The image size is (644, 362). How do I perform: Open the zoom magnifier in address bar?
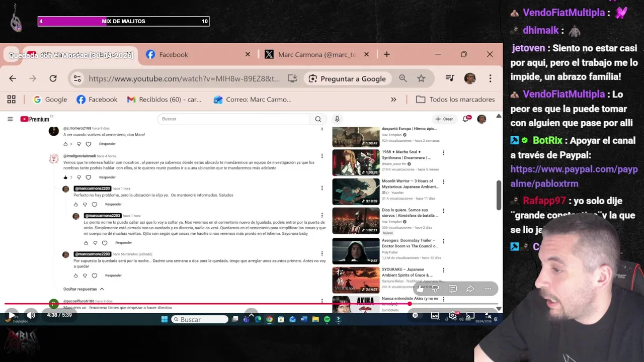[x=403, y=78]
